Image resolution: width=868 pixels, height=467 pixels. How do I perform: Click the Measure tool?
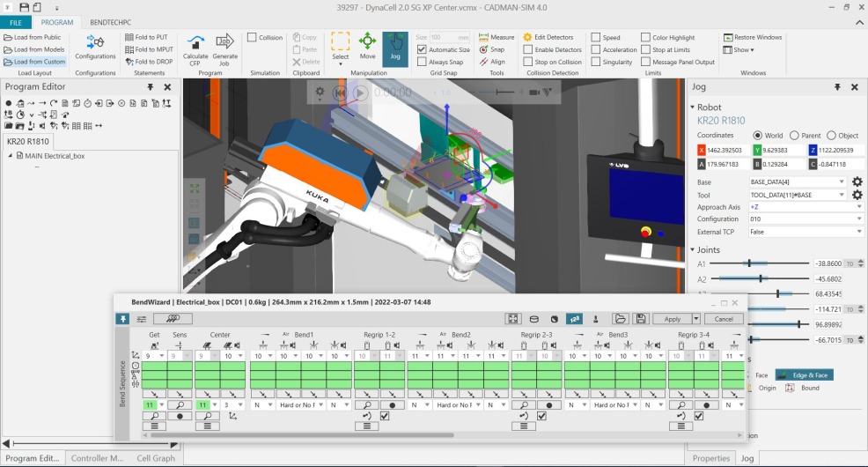pos(497,37)
